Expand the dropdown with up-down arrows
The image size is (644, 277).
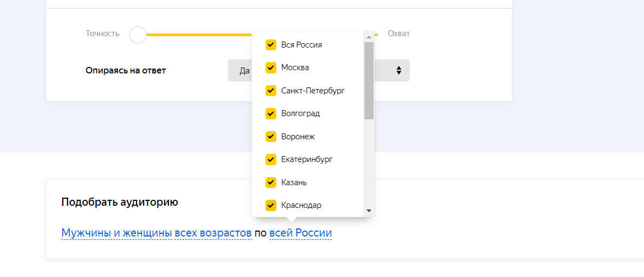click(398, 71)
